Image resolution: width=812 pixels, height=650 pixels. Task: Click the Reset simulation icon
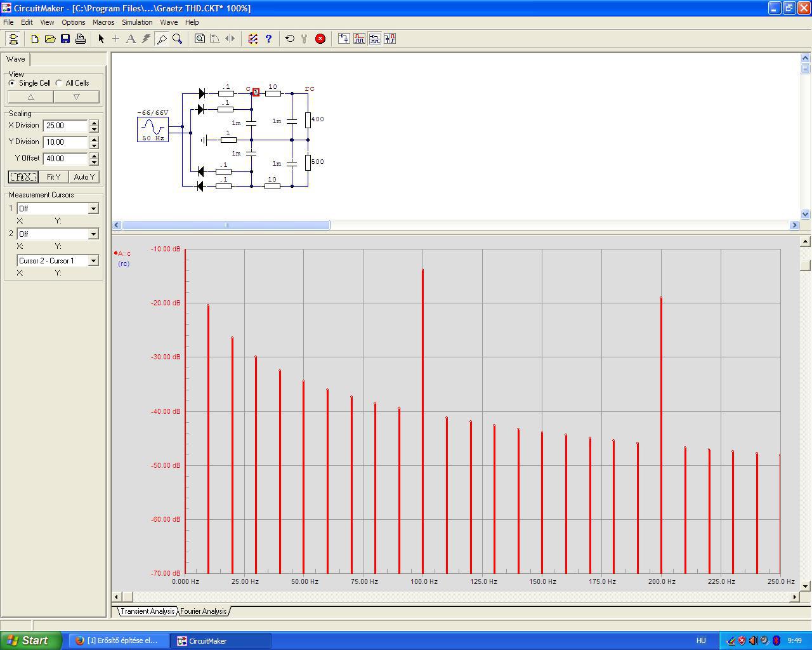point(290,39)
